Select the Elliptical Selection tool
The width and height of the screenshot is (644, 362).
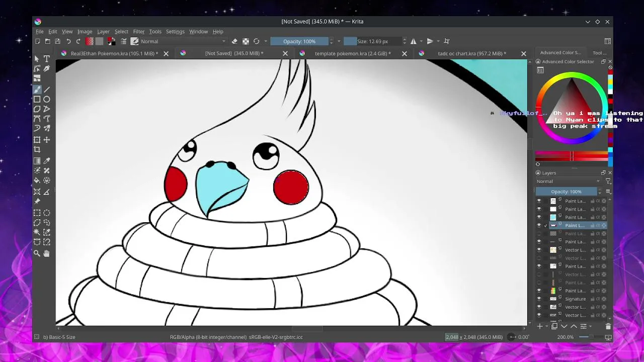47,213
